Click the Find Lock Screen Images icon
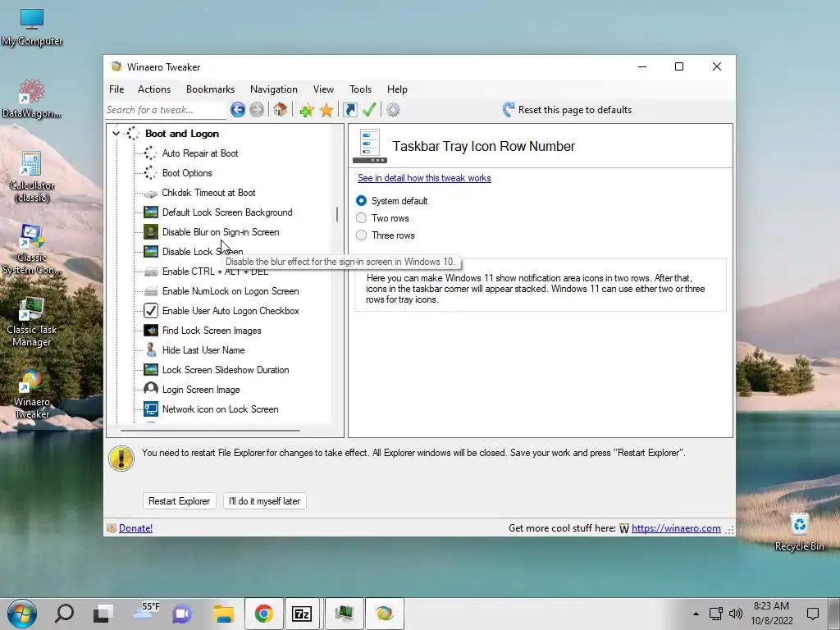840x630 pixels. [151, 331]
